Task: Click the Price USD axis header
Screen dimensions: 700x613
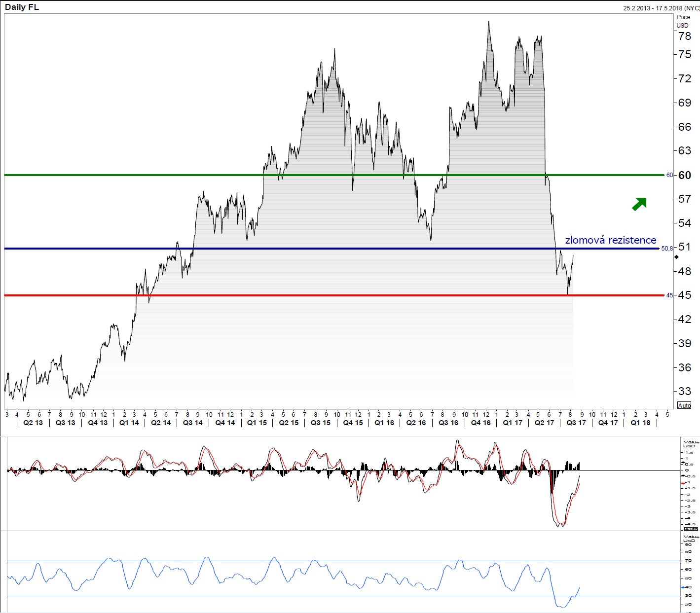Action: tap(683, 21)
